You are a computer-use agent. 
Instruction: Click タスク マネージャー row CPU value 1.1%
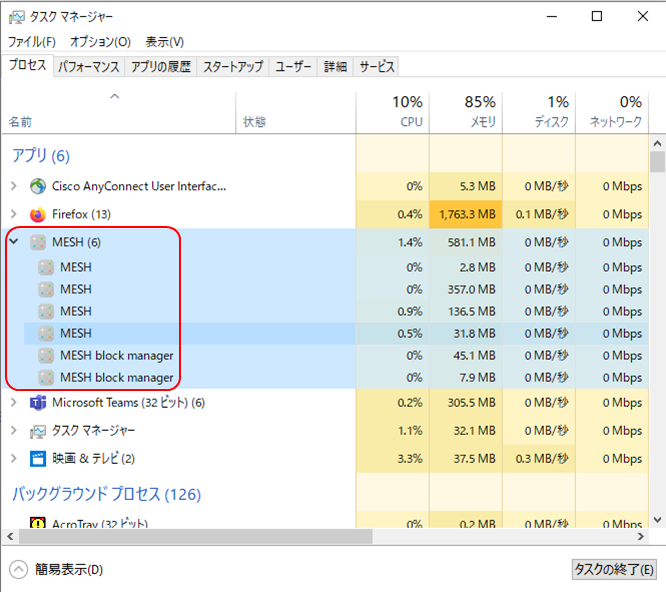click(410, 430)
